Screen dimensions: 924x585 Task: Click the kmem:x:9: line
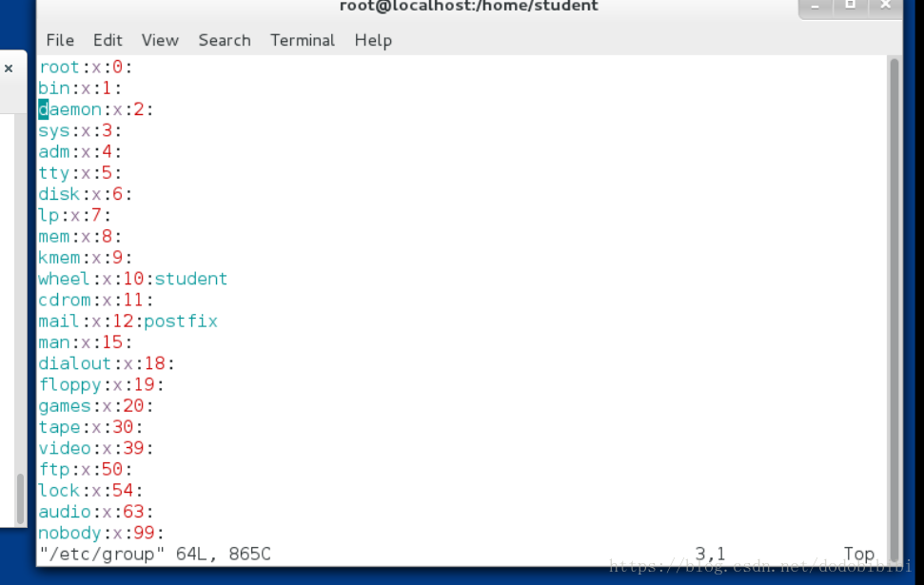coord(86,258)
